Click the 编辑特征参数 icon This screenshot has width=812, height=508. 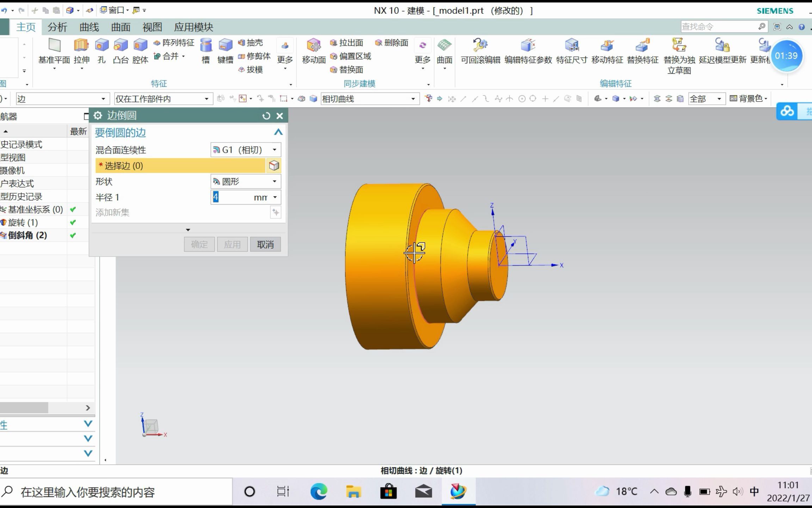(528, 46)
